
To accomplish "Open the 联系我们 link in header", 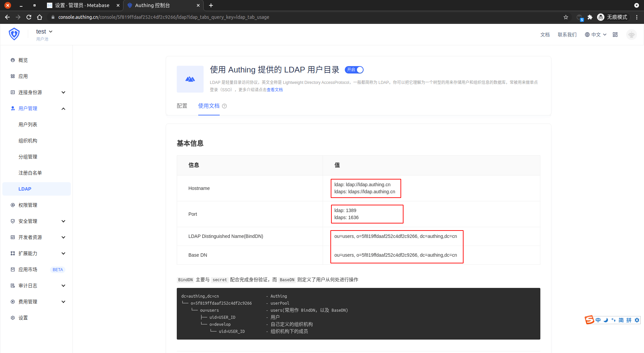I will (567, 35).
